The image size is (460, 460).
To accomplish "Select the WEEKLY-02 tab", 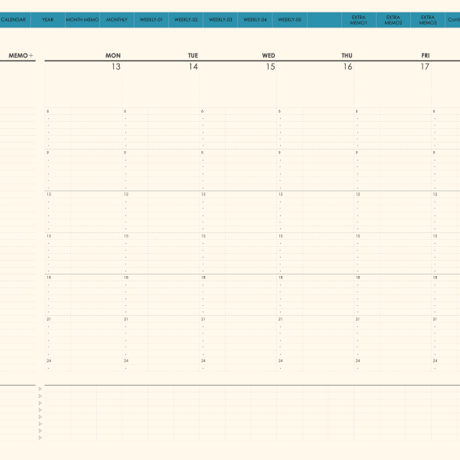I will pyautogui.click(x=186, y=20).
